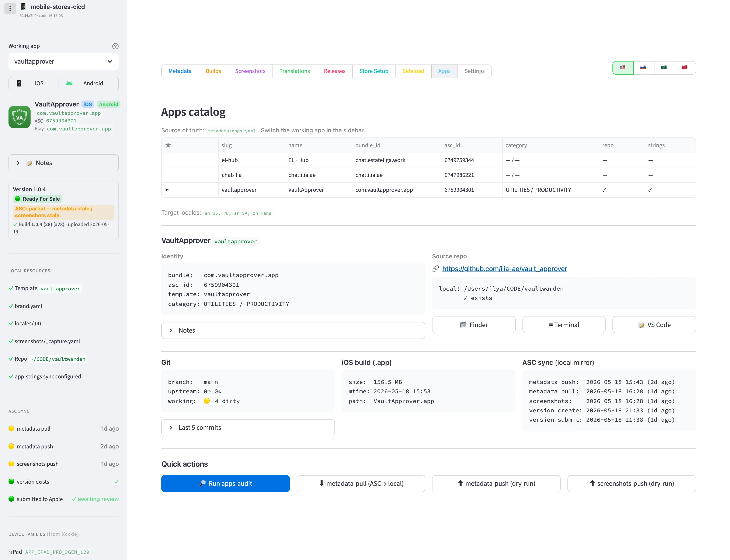Expand the sidebar Notes section
Screen dimensions: 730x560
[63, 163]
